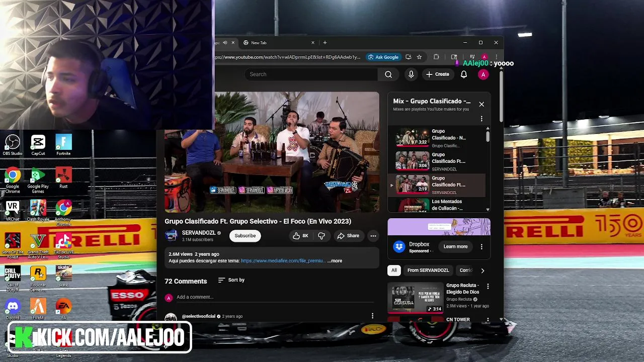This screenshot has width=644, height=362.
Task: Open Chrome media controls icon
Action: tap(472, 57)
